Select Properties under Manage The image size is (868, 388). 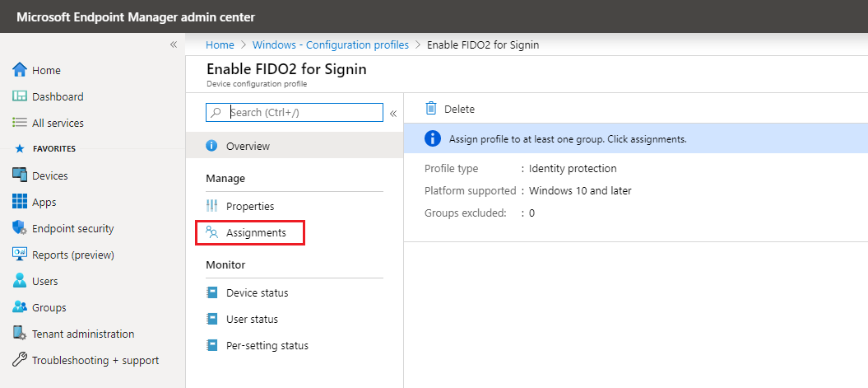pyautogui.click(x=249, y=206)
